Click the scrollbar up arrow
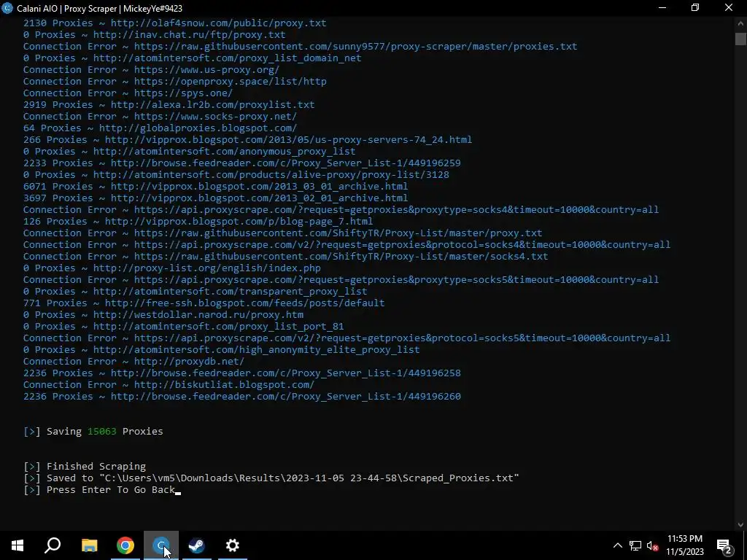 740,23
